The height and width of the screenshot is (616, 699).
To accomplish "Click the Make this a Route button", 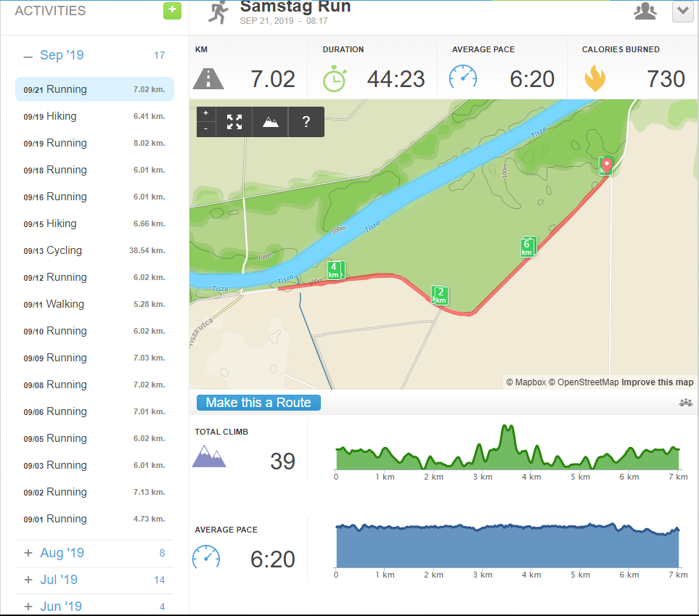I will (x=258, y=403).
